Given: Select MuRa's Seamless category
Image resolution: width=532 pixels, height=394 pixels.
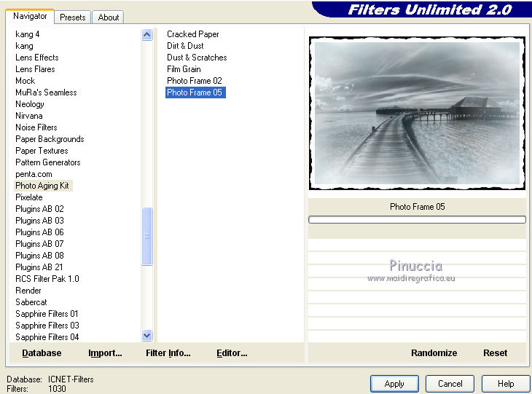Looking at the screenshot, I should click(x=46, y=92).
